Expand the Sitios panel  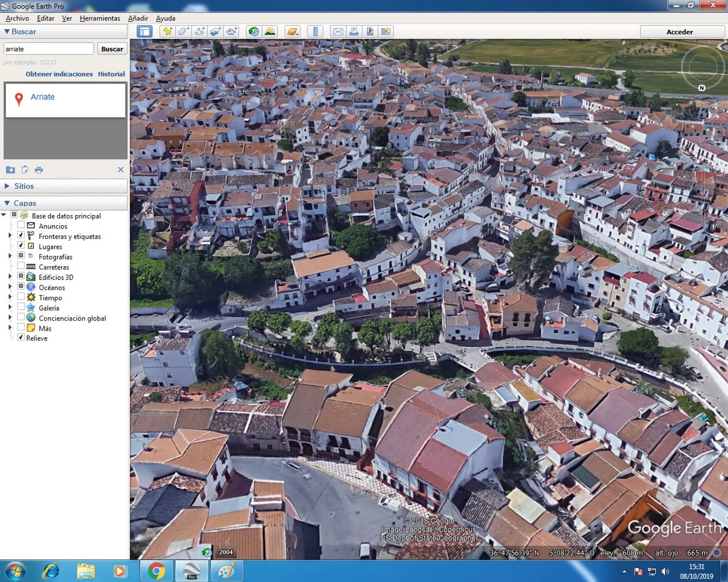[7, 186]
